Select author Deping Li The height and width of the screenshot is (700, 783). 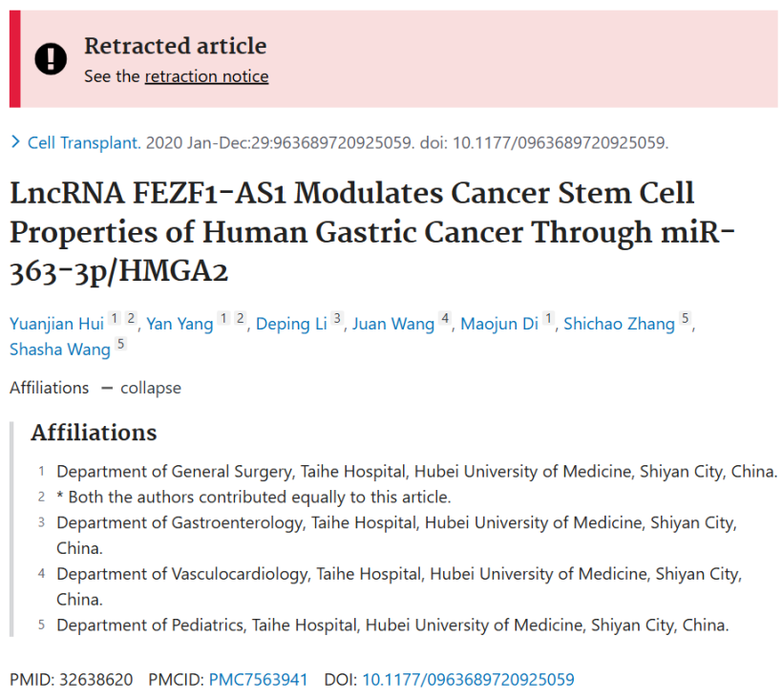[x=291, y=324]
